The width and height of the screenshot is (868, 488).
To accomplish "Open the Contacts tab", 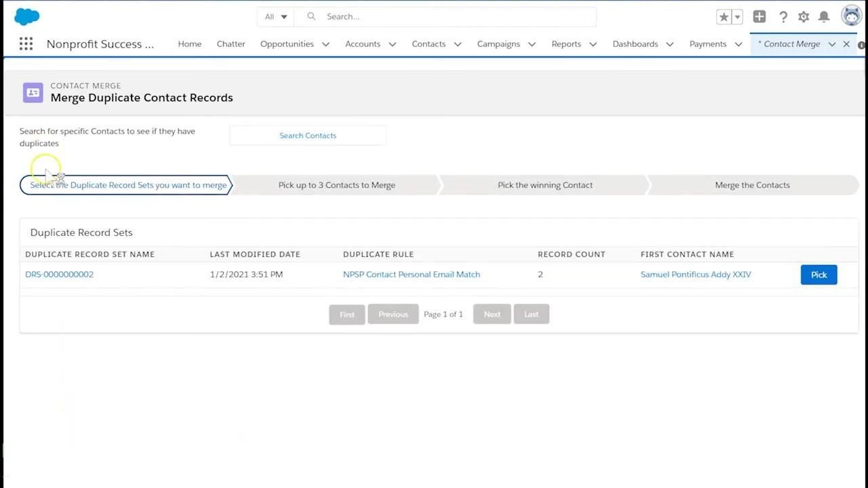I will [429, 44].
